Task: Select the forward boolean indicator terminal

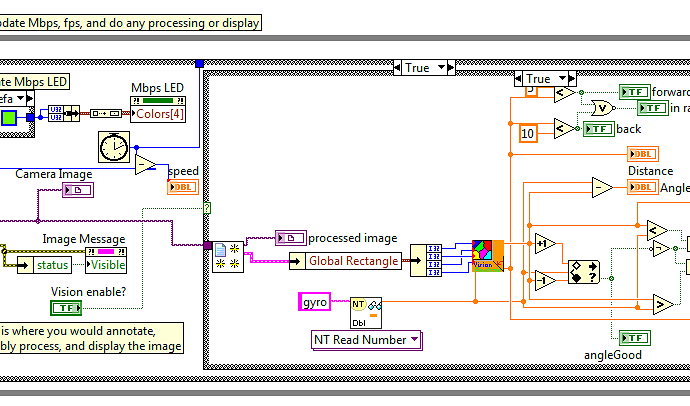Action: 635,92
